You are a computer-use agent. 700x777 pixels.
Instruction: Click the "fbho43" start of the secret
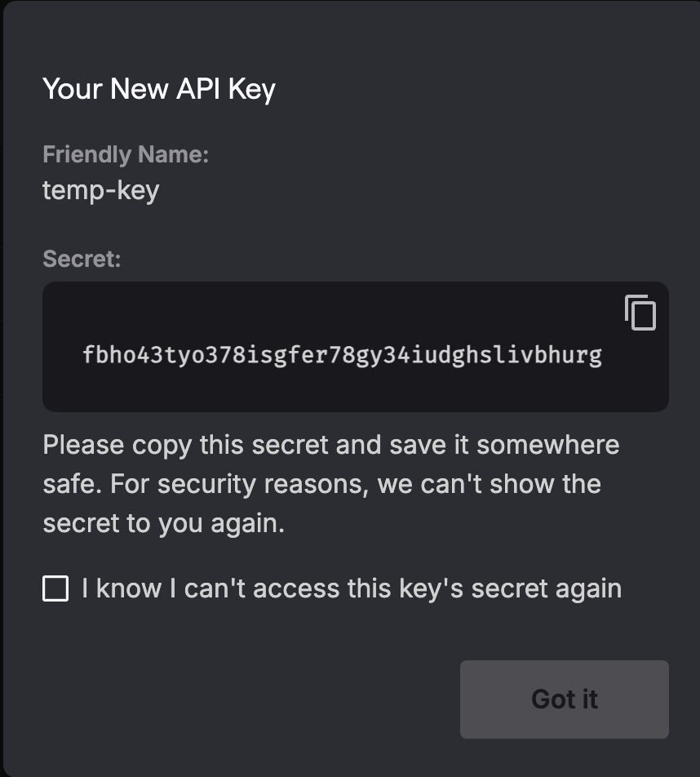112,355
